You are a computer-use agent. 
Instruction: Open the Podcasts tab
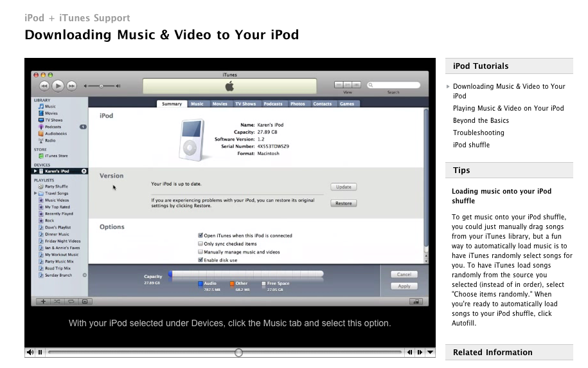(272, 104)
